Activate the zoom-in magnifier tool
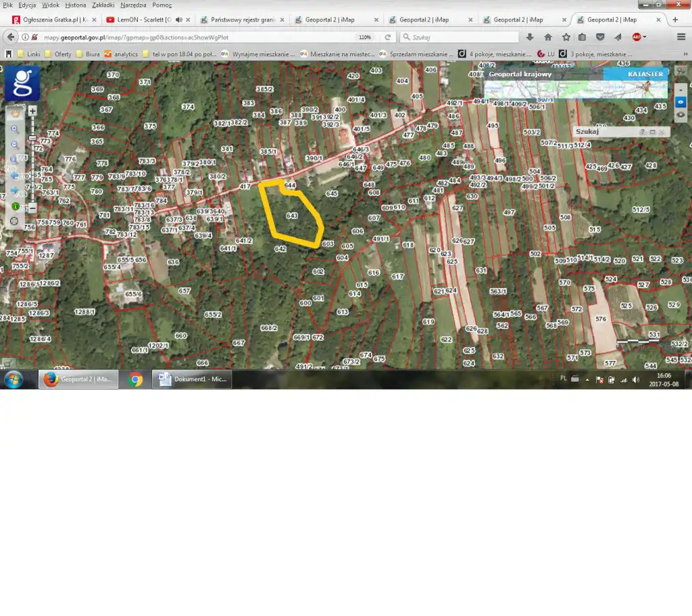 [x=15, y=129]
